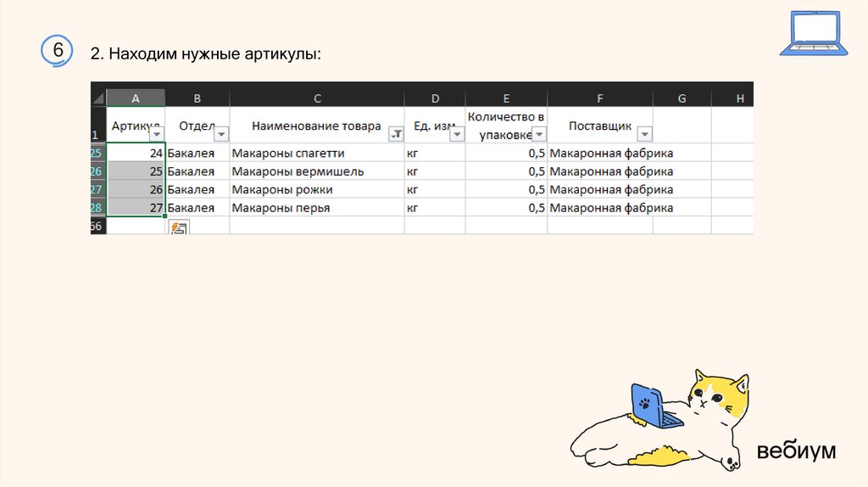The image size is (868, 487).
Task: Select column G header
Action: tap(682, 98)
